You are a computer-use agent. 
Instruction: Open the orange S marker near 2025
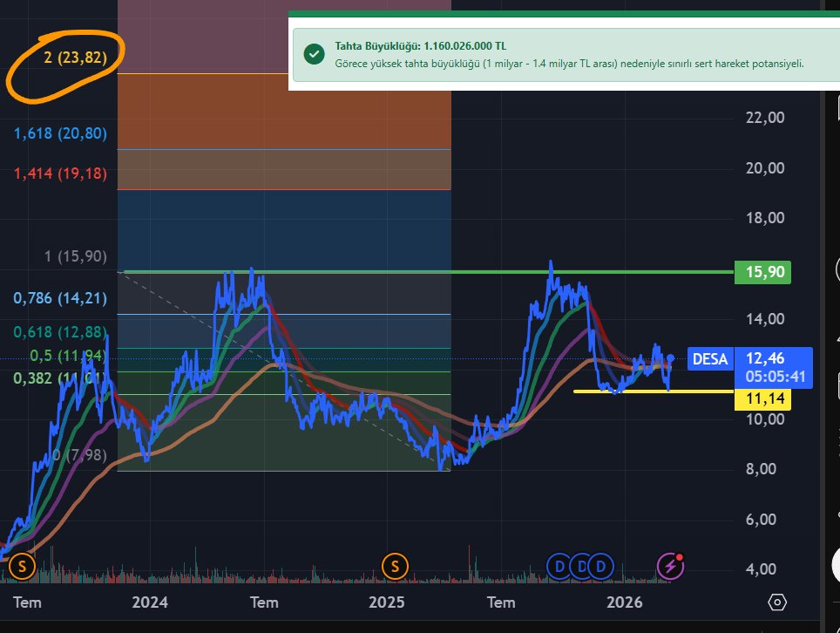(x=395, y=566)
